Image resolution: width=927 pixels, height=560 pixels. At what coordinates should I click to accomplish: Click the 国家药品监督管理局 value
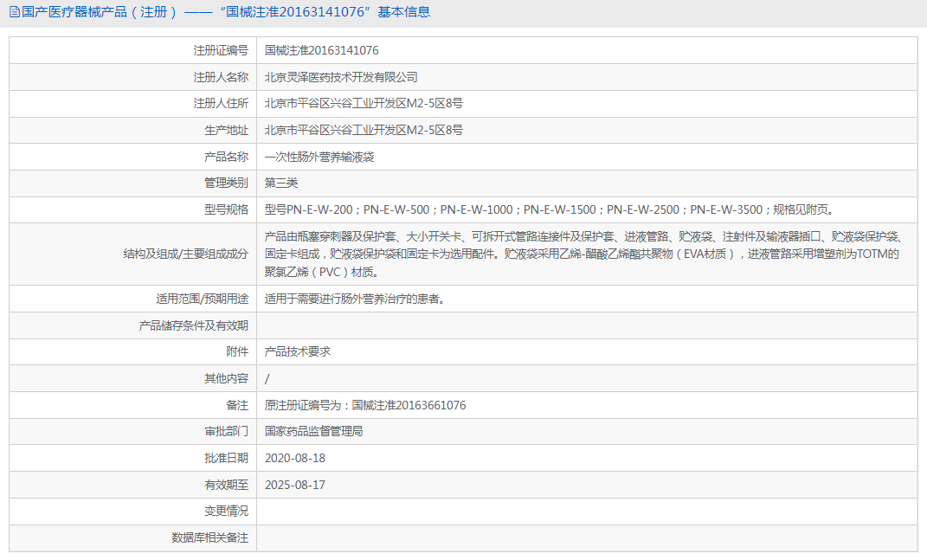[x=313, y=431]
